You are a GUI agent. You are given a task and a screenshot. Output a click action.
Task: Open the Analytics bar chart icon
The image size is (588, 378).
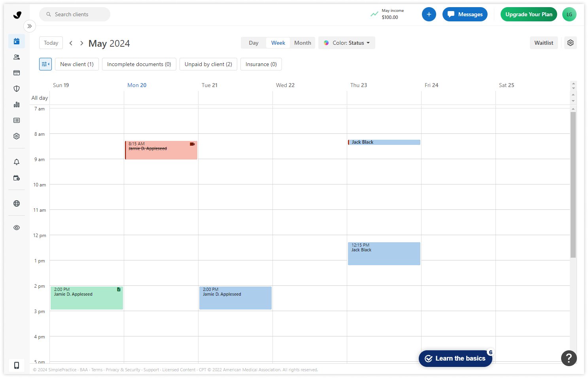(x=17, y=104)
